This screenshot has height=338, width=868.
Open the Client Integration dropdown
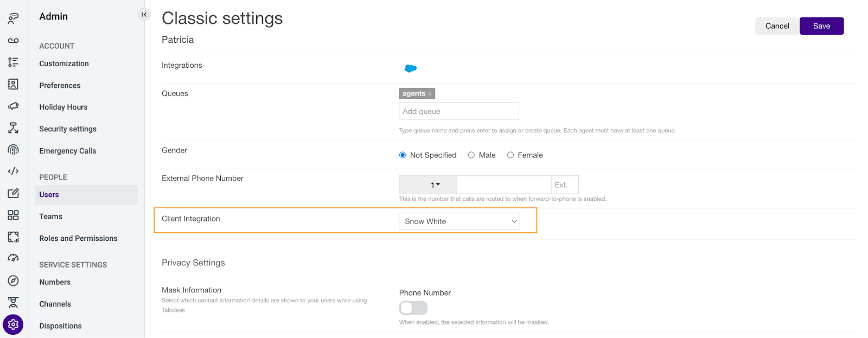point(459,221)
